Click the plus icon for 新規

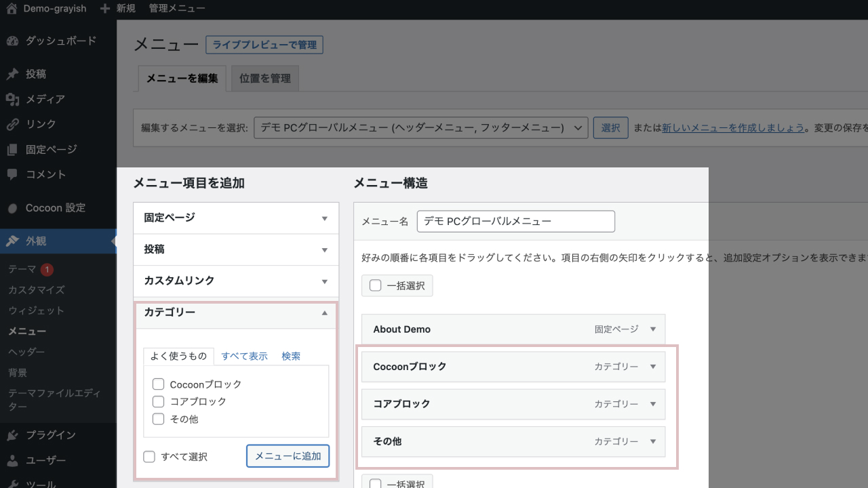tap(104, 9)
